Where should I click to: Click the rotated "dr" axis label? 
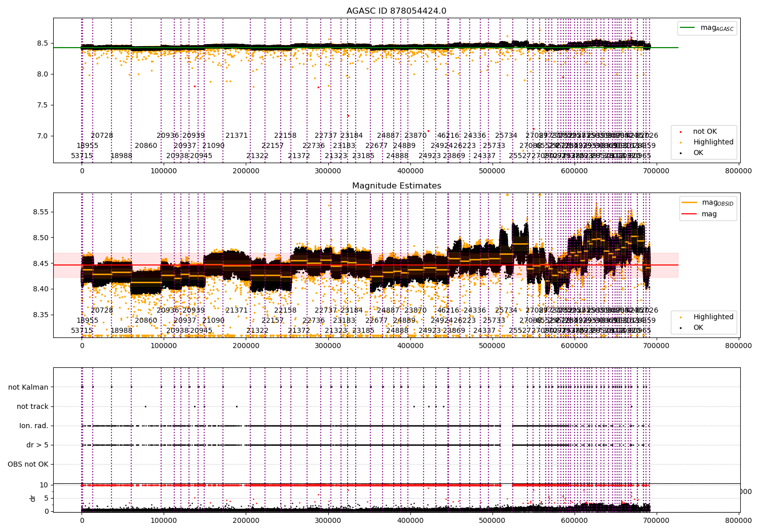(33, 498)
